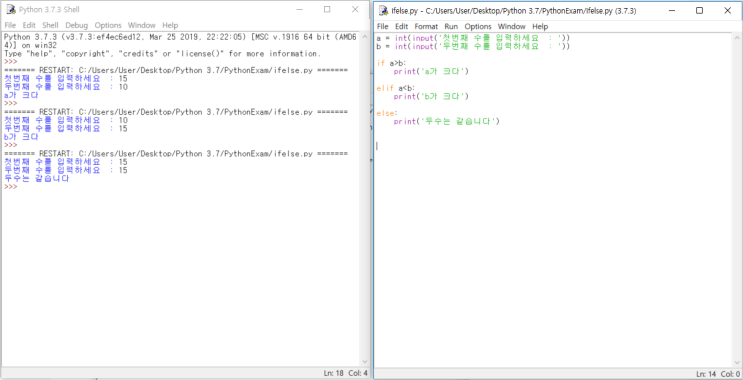Maximize the ifelse.py editor window

[699, 11]
